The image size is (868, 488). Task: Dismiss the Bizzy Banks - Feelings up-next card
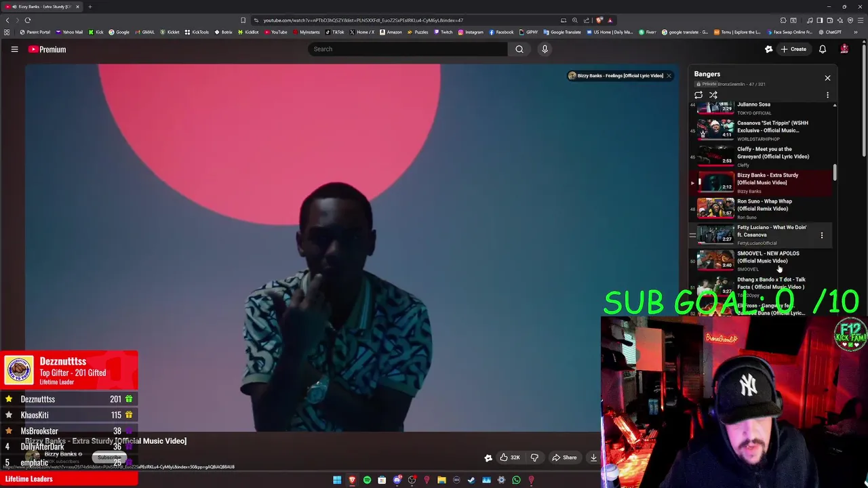coord(669,76)
